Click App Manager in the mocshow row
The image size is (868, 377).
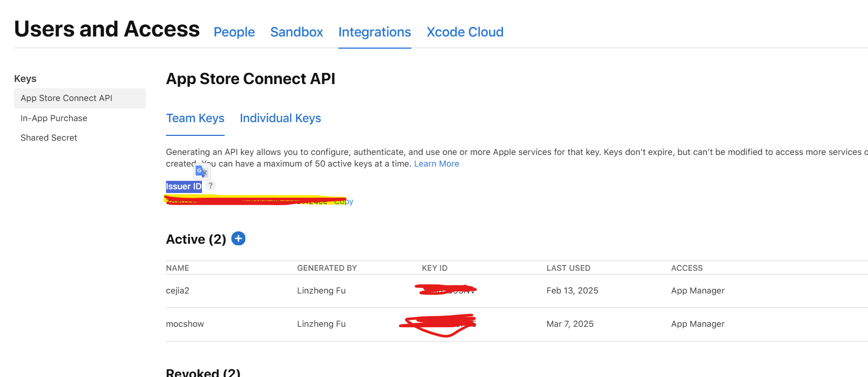pos(698,324)
